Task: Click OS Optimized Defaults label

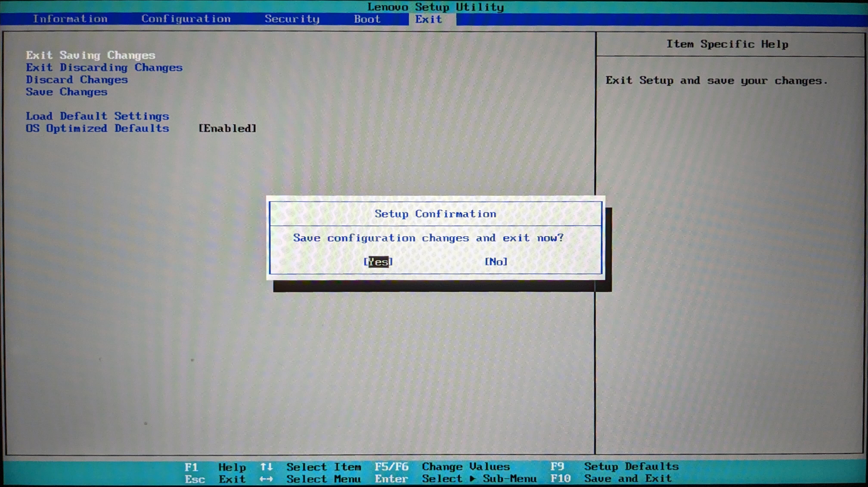Action: pyautogui.click(x=97, y=128)
